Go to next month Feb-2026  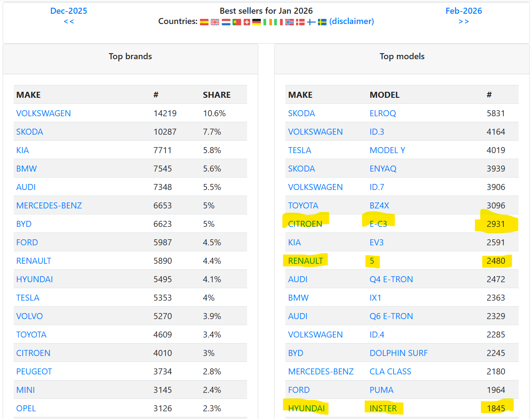463,11
